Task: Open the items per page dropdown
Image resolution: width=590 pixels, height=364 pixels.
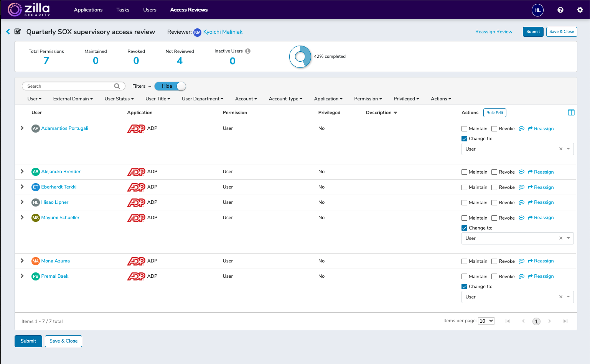Action: [x=486, y=321]
